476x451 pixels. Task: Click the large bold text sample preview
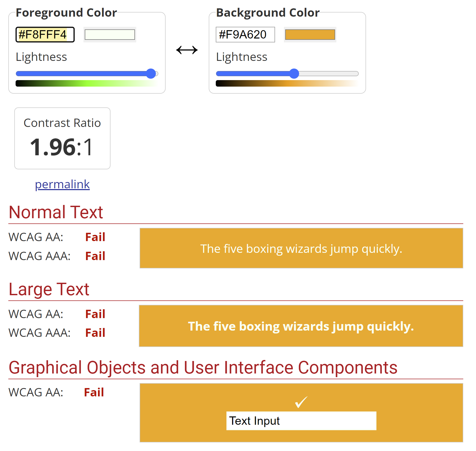pos(301,326)
